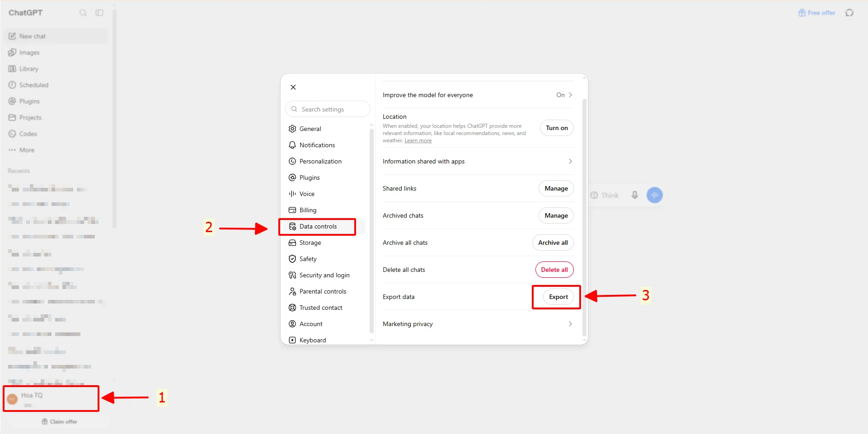
Task: Start a New chat in the sidebar
Action: point(56,36)
